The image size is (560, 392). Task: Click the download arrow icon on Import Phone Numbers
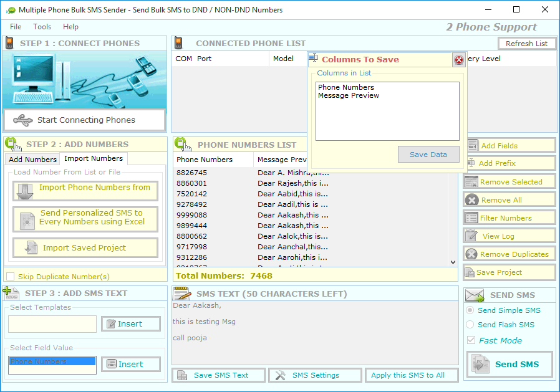(x=25, y=192)
